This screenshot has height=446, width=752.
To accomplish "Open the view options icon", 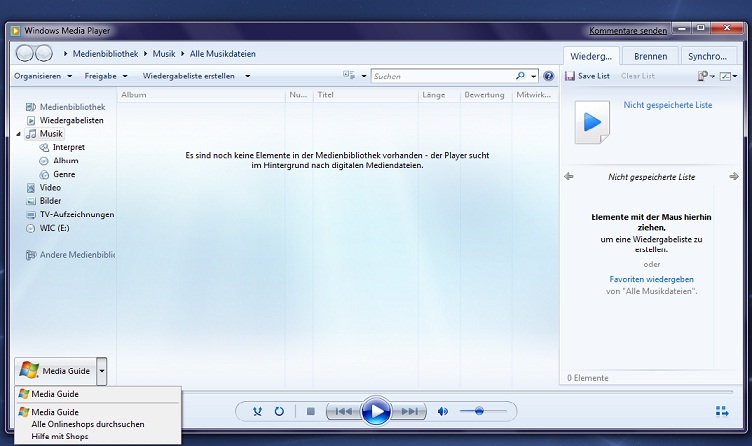I will 349,75.
